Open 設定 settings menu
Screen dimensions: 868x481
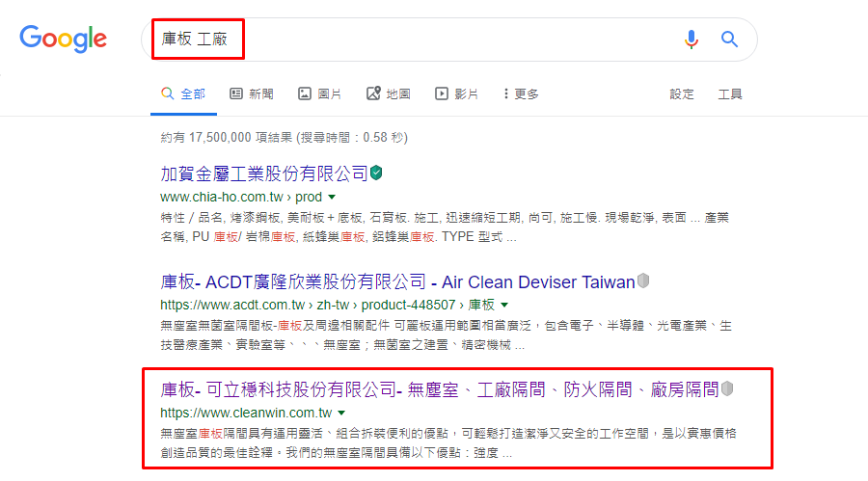682,94
